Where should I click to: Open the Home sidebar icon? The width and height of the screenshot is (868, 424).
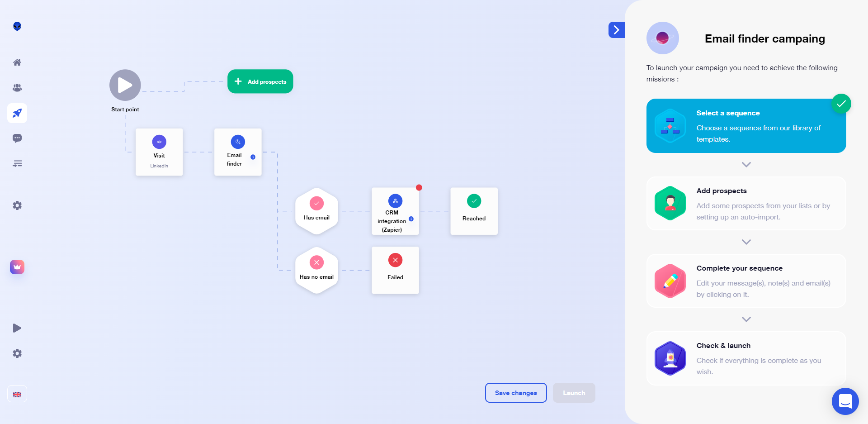(17, 62)
